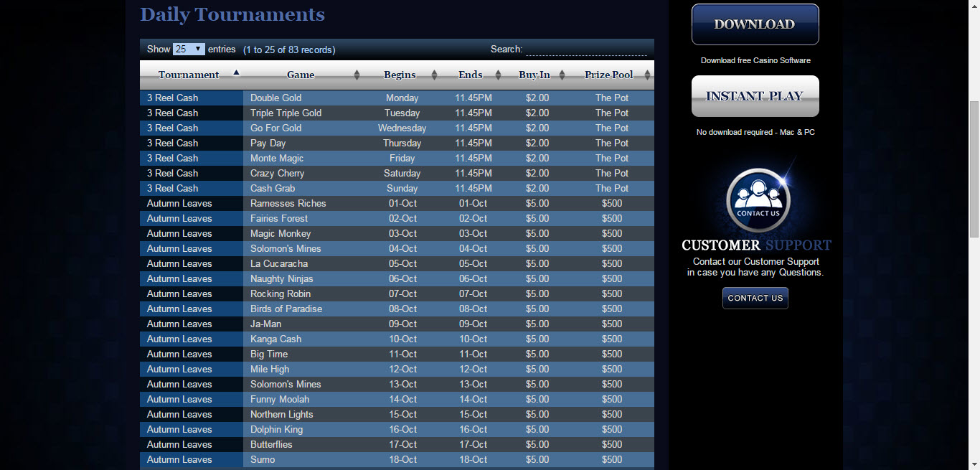
Task: Click the Ends column header
Action: (x=473, y=75)
